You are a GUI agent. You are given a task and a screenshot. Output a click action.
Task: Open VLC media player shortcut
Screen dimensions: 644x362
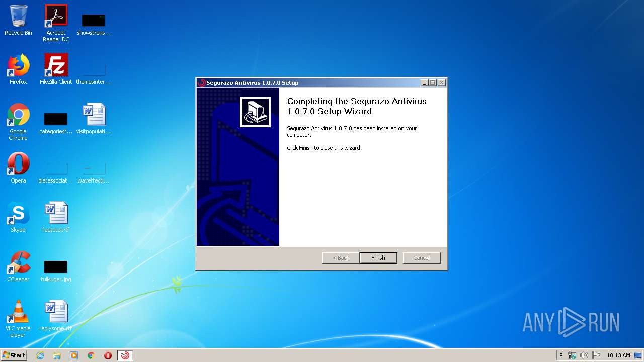18,319
